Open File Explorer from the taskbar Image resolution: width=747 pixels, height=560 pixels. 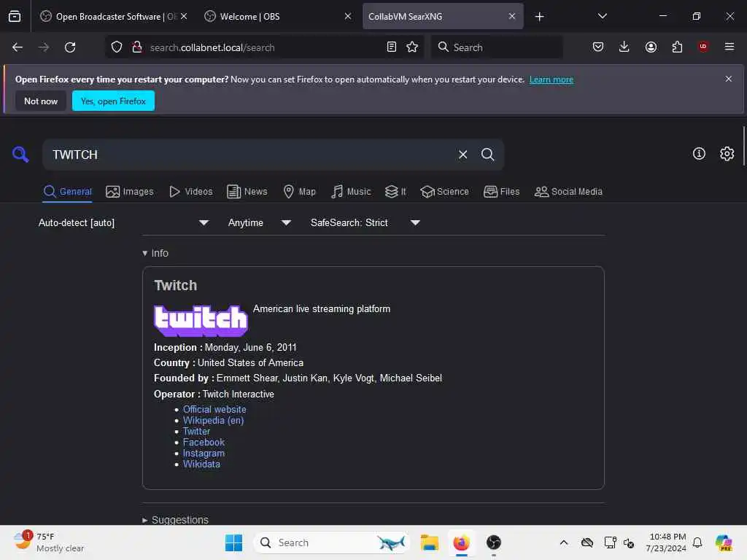(x=429, y=542)
